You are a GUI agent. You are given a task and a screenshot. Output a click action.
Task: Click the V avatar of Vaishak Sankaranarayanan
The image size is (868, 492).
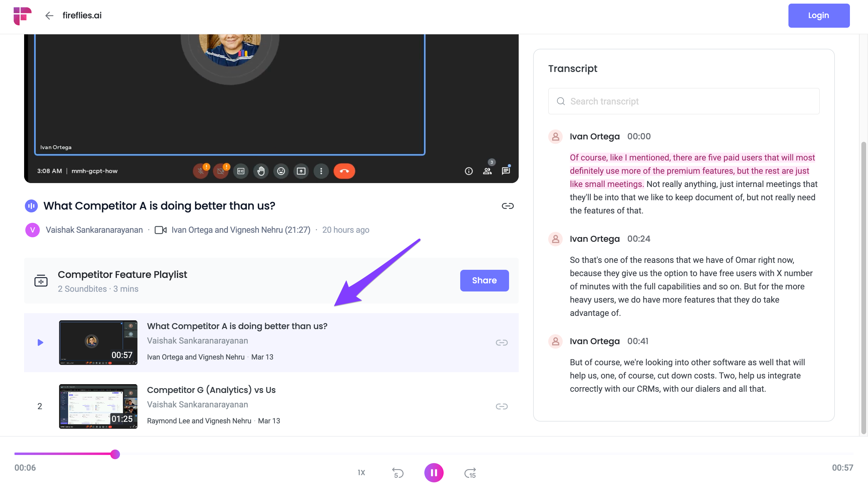pyautogui.click(x=33, y=230)
